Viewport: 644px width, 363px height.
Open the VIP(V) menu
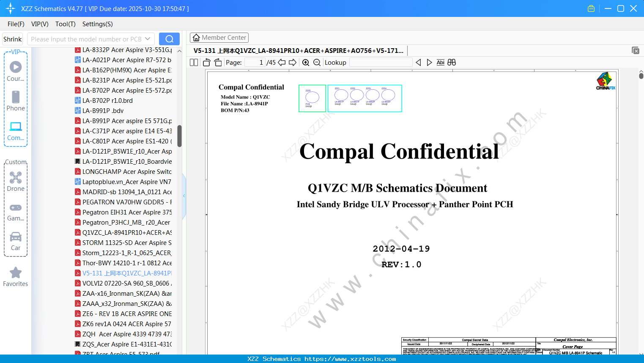40,24
